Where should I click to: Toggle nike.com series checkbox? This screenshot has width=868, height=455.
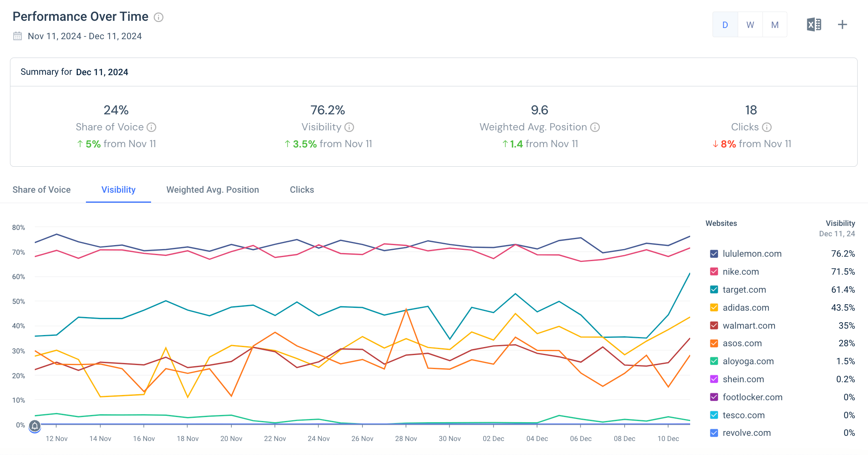pyautogui.click(x=714, y=272)
